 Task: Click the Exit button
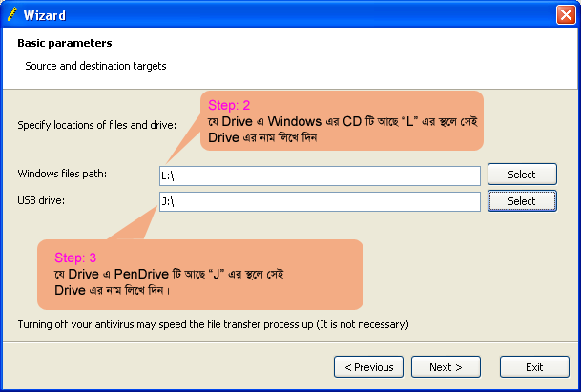click(534, 367)
